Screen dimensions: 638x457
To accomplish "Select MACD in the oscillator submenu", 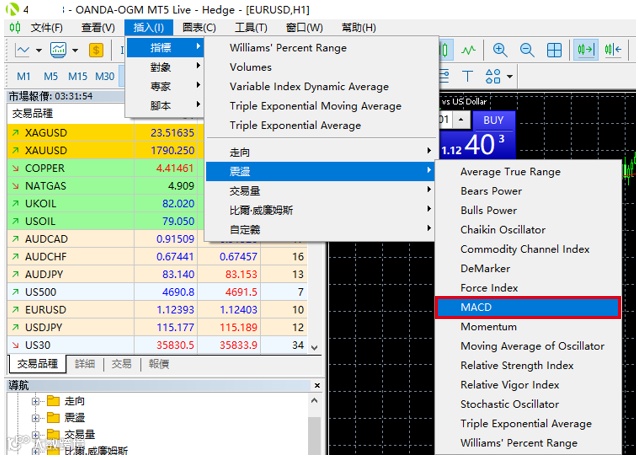I will (x=528, y=307).
